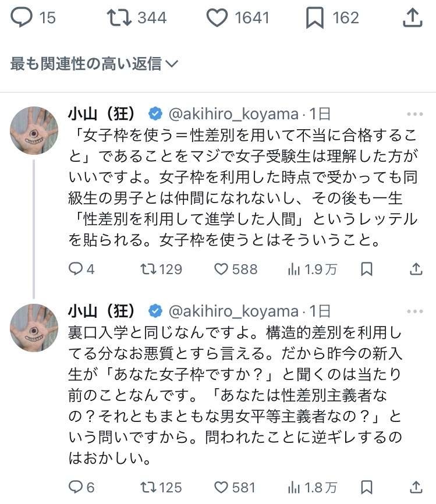Bookmark the main post with 162 bookmarks
Screen dimensions: 436x504
[314, 18]
